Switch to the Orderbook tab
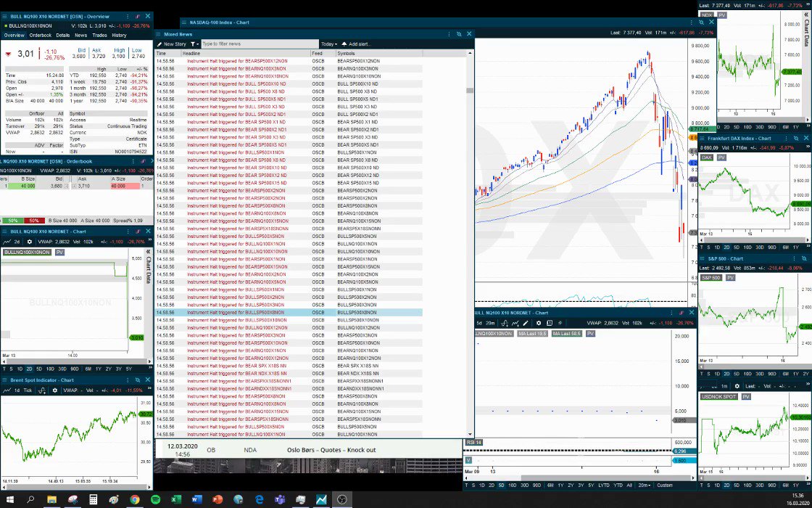Screen dimensions: 812x508 click(x=40, y=36)
